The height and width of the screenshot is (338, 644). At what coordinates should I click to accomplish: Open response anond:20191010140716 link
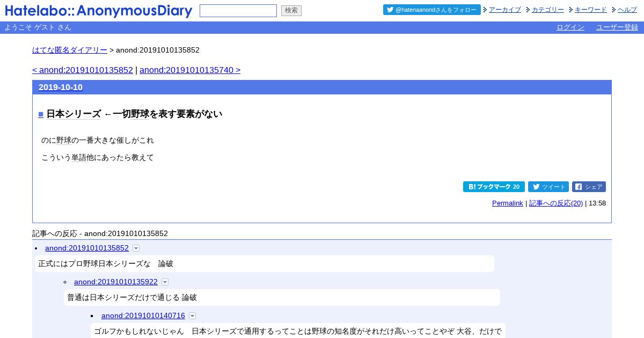pos(143,315)
